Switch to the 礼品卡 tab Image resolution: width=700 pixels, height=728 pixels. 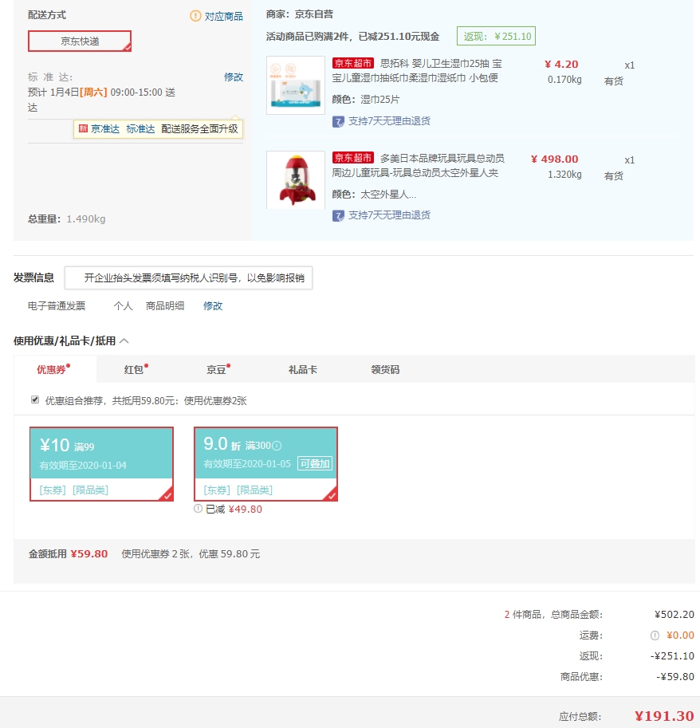click(x=303, y=369)
